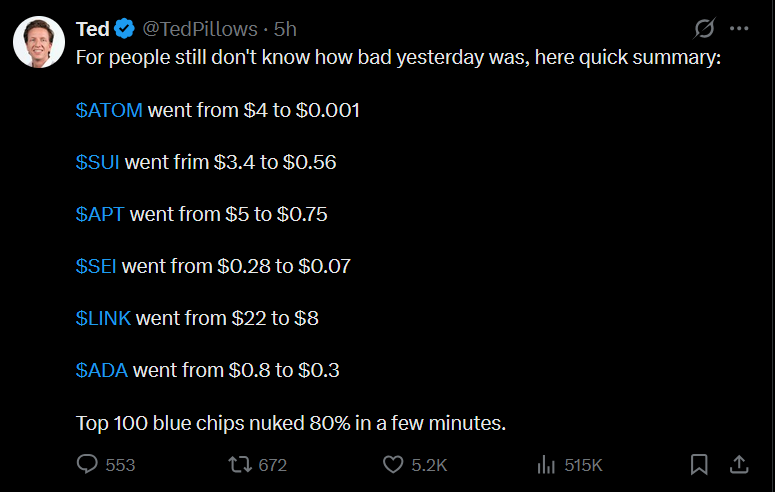Image resolution: width=775 pixels, height=492 pixels.
Task: Click the reply comment icon
Action: (87, 464)
